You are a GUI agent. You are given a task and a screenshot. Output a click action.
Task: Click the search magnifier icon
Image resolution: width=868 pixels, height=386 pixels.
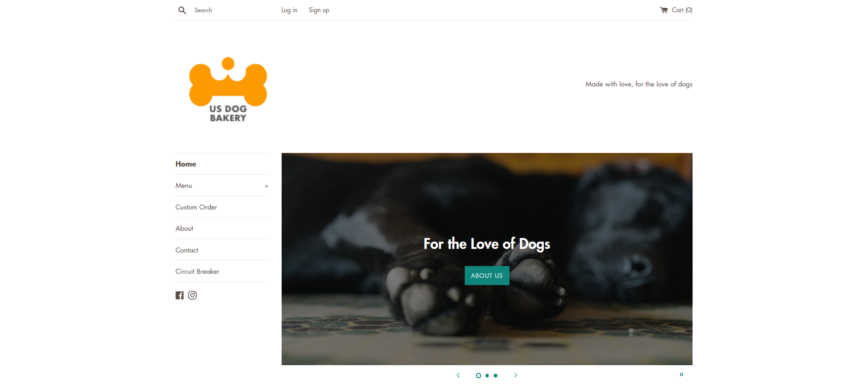182,10
